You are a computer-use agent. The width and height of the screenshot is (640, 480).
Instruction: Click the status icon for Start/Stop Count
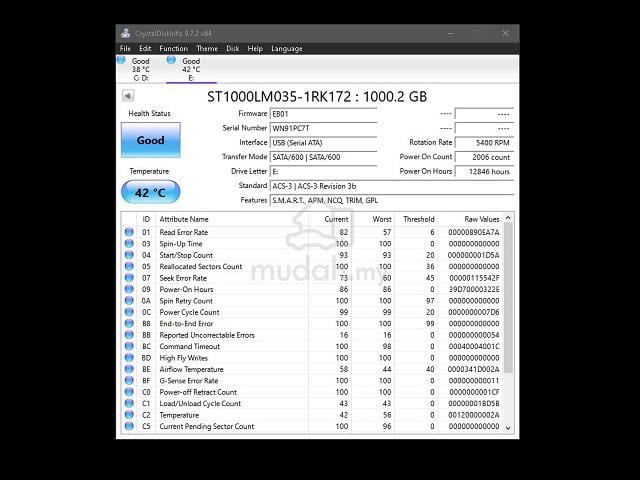click(129, 255)
